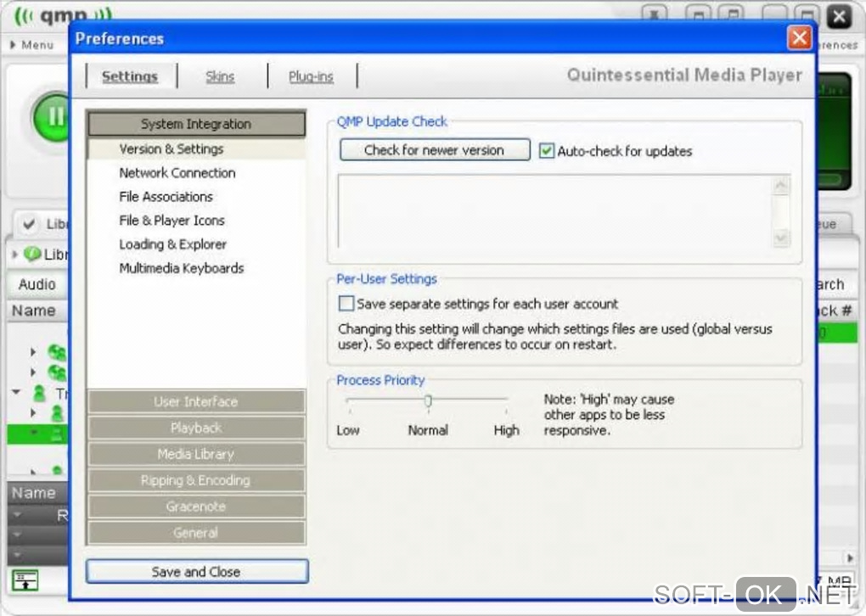Image resolution: width=866 pixels, height=616 pixels.
Task: Click the update log scrollbar down arrow
Action: click(x=781, y=238)
